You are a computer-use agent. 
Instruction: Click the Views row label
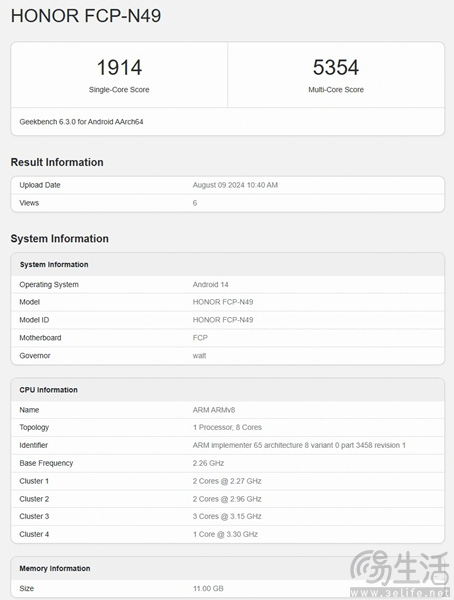29,203
